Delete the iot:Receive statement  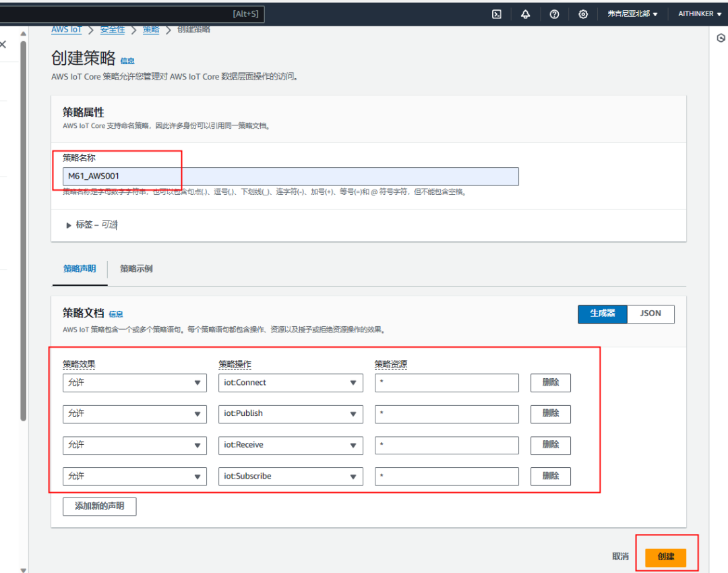pyautogui.click(x=551, y=446)
